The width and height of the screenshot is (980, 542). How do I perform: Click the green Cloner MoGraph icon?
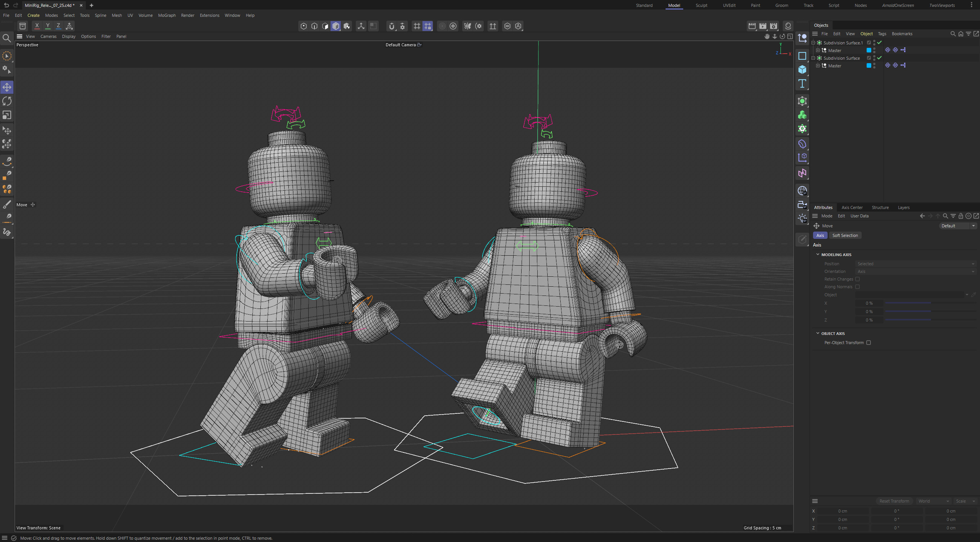tap(802, 115)
